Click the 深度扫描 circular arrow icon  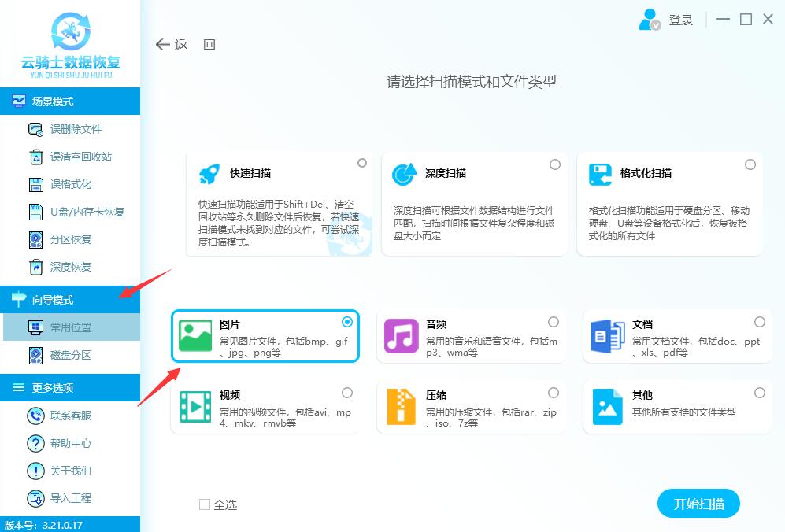(405, 174)
